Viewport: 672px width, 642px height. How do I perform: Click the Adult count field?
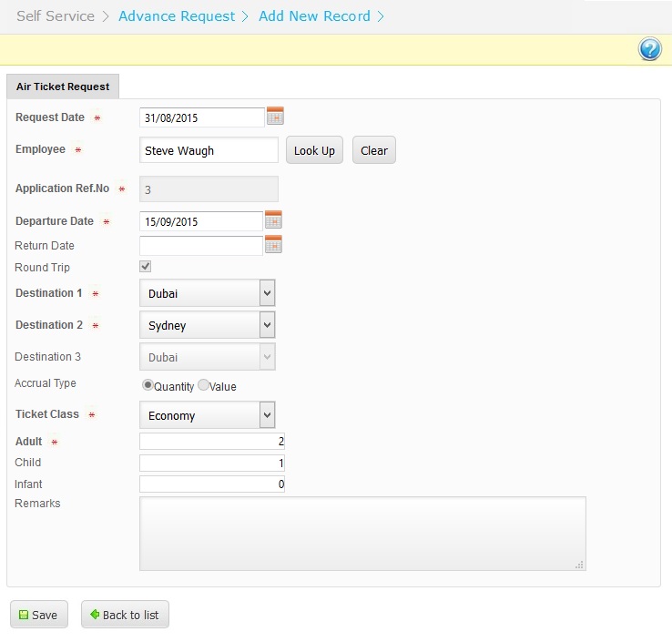coord(212,441)
